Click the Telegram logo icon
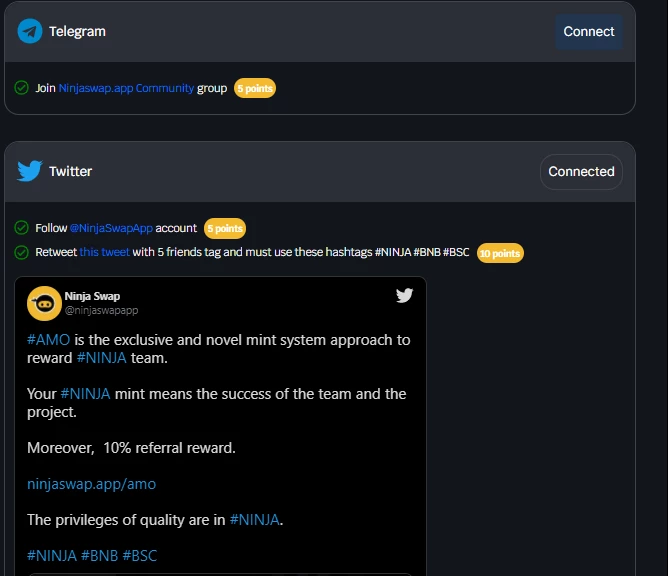 tap(30, 31)
